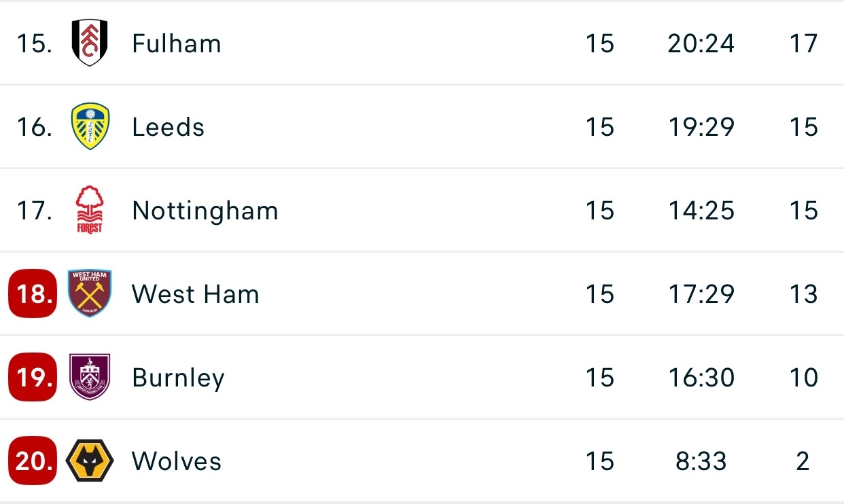Tap Burnley's 10 points value
Image resolution: width=844 pixels, height=504 pixels.
coord(803,378)
